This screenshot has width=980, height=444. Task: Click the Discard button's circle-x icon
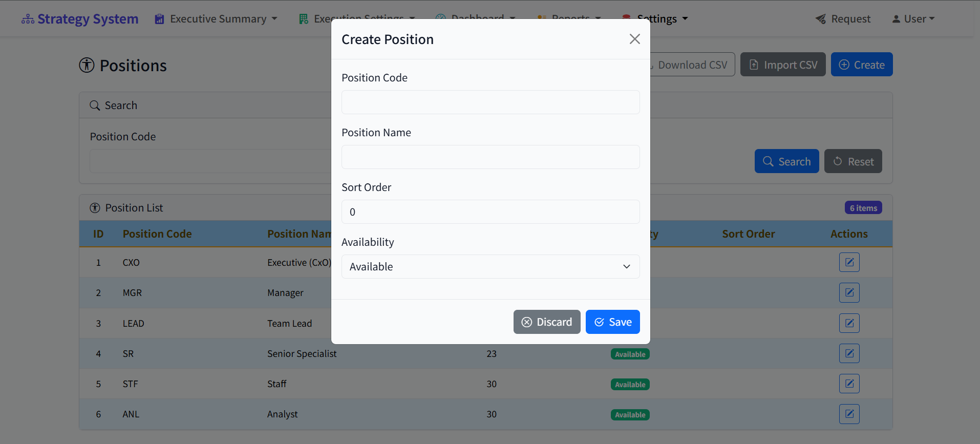(x=527, y=322)
